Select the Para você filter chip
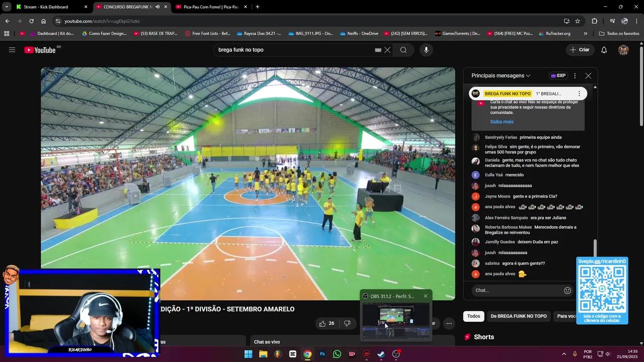The height and width of the screenshot is (362, 644). (x=567, y=316)
